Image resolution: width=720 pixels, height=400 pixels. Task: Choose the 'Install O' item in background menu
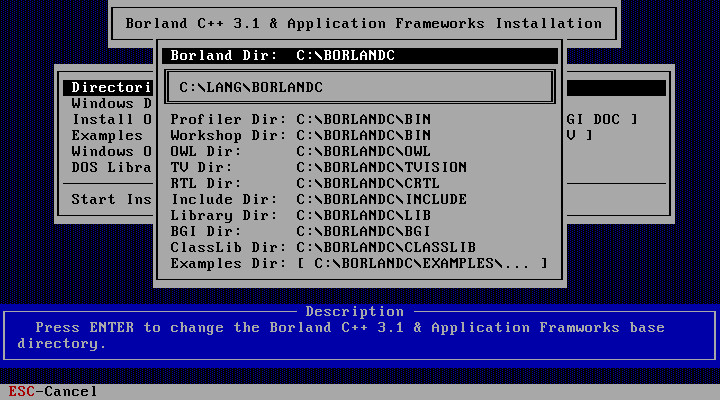[111, 119]
